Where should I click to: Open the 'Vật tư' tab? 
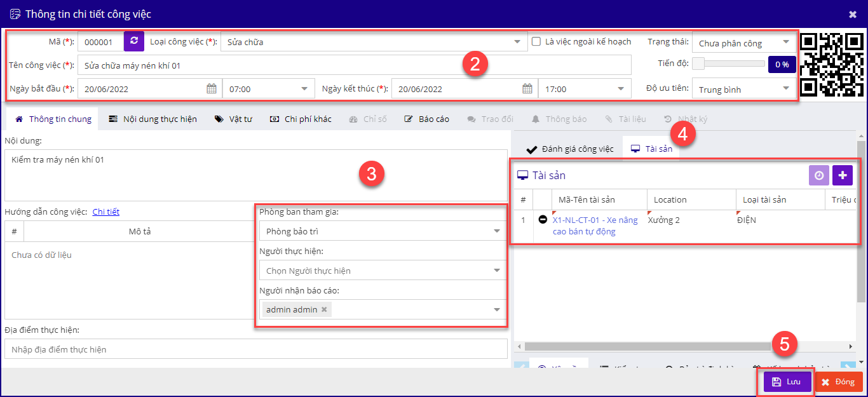[x=233, y=119]
